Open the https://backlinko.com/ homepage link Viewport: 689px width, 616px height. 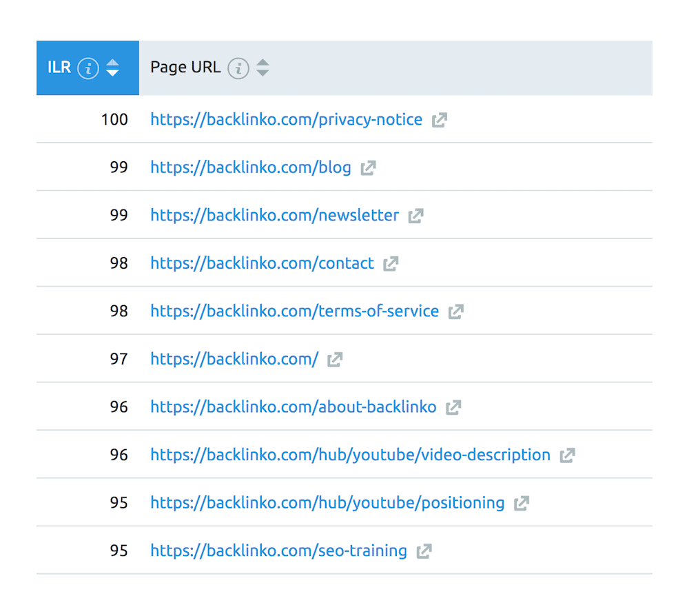[x=234, y=359]
